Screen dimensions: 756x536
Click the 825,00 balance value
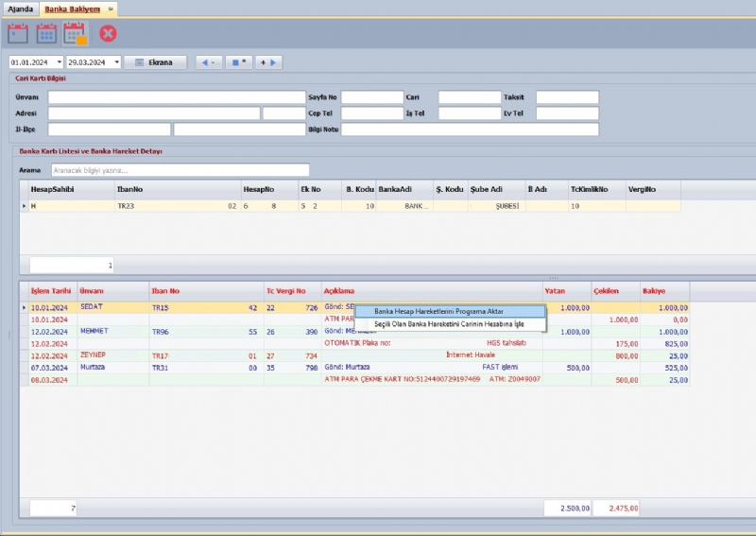(676, 344)
